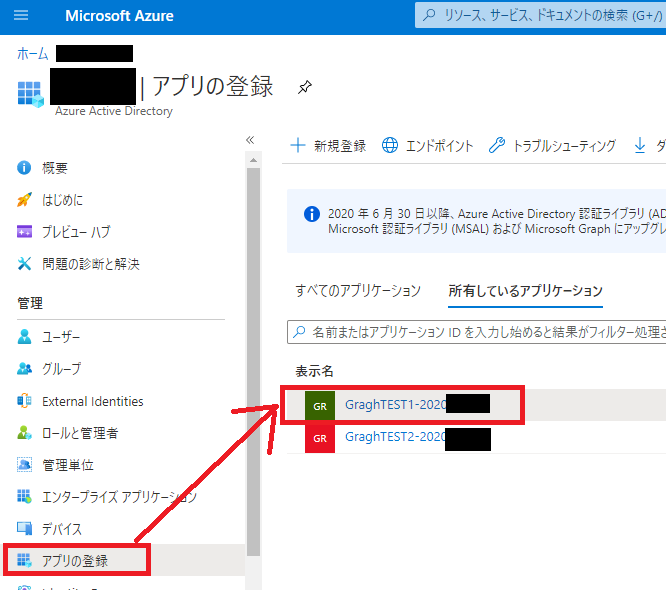This screenshot has height=590, width=666.
Task: Click the download arrow toolbar icon
Action: 640,145
